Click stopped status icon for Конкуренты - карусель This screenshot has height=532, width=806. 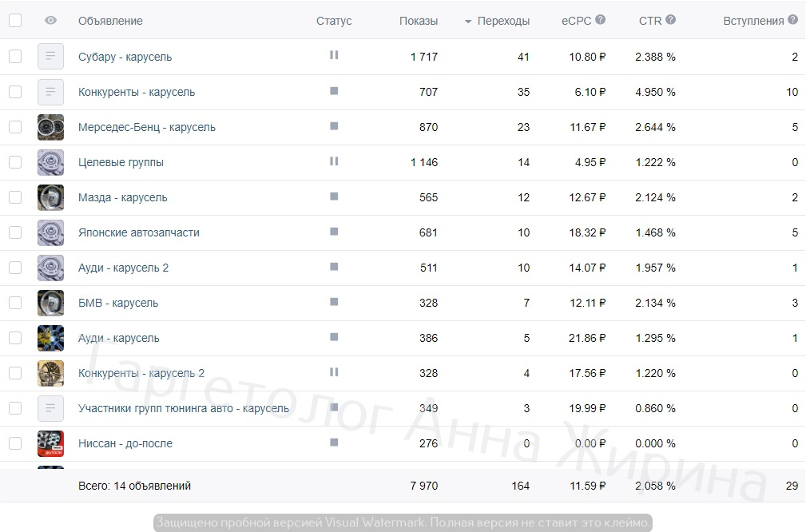(x=334, y=91)
